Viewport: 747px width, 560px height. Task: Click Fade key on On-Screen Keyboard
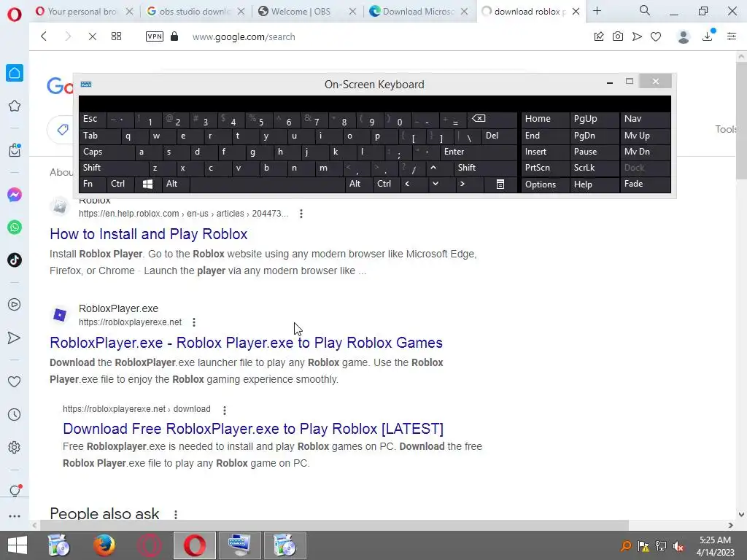(646, 184)
